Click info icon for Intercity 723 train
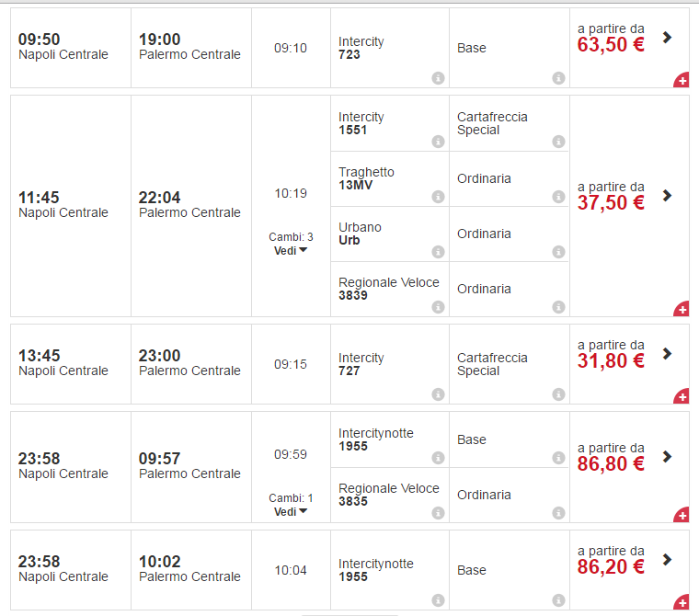 click(x=438, y=78)
